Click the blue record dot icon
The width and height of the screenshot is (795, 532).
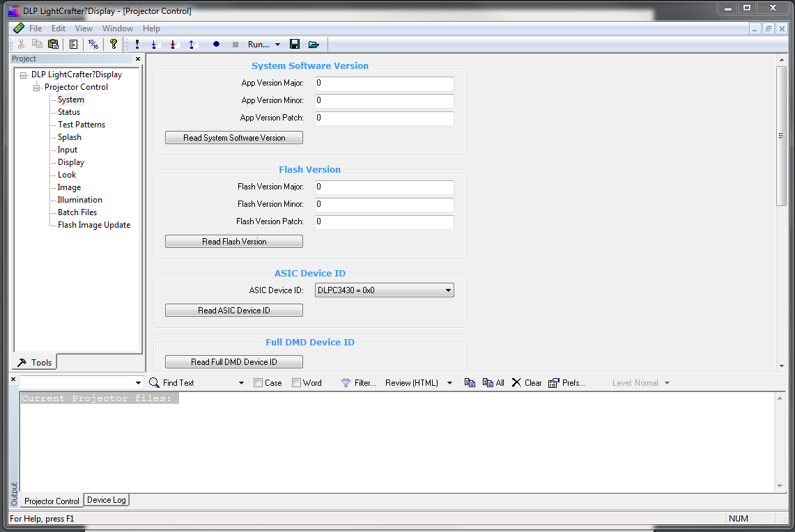pos(216,44)
